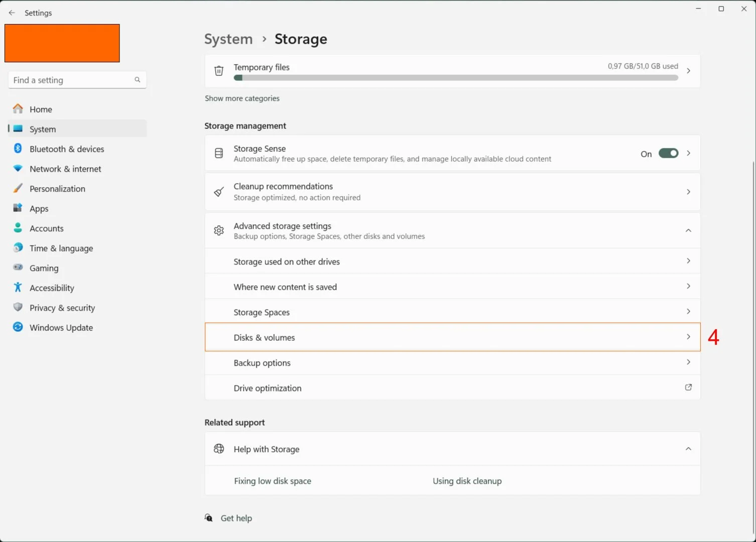The height and width of the screenshot is (542, 756).
Task: Open Windows Update page
Action: (77, 328)
